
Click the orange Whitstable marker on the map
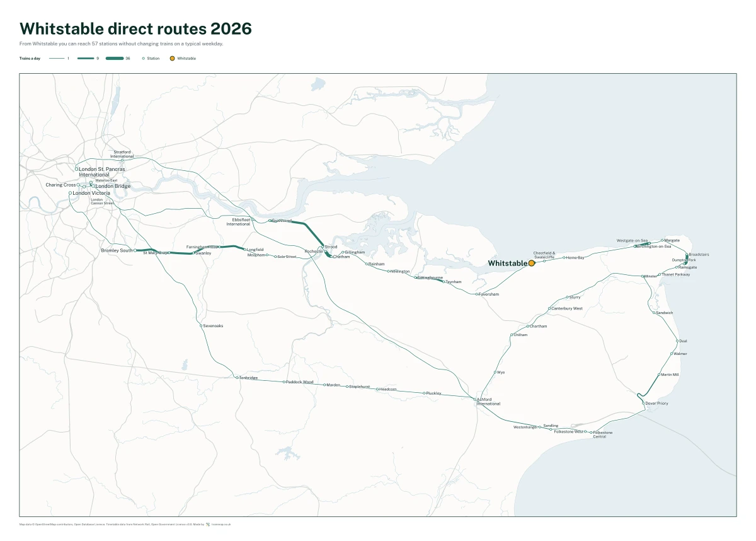531,263
